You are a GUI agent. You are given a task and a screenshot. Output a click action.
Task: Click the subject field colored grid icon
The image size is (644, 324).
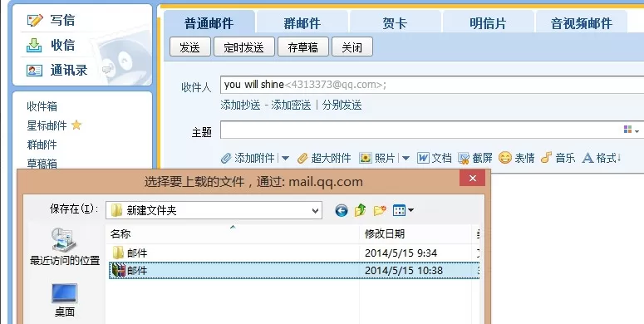point(627,130)
